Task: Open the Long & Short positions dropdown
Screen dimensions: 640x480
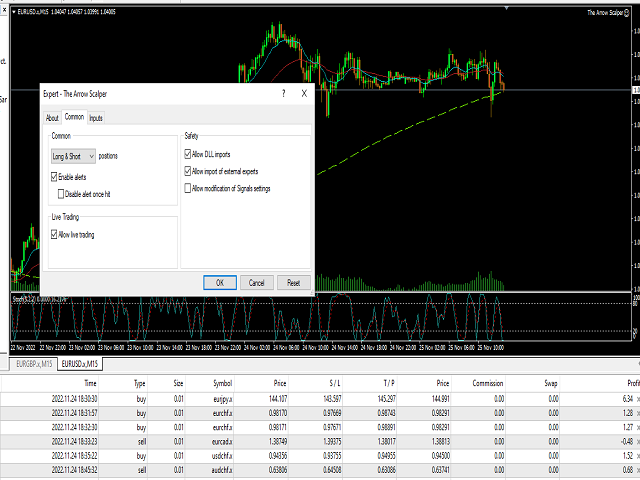Action: 73,156
